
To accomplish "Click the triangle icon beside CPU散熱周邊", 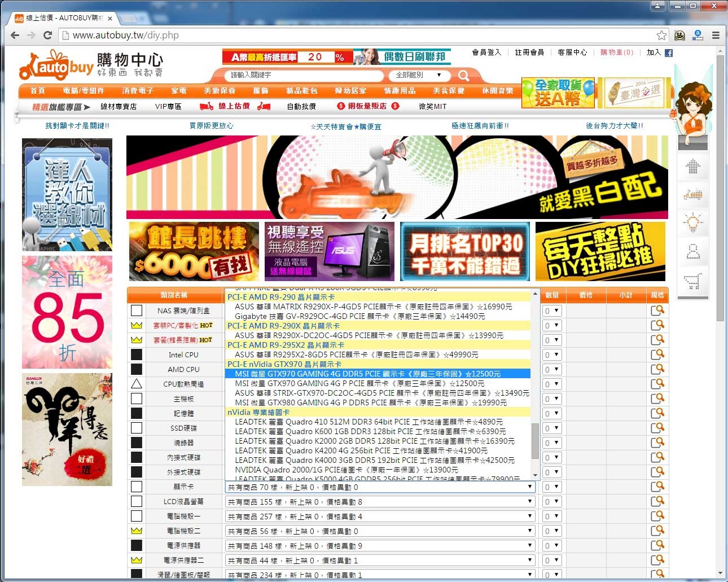I will coord(136,384).
